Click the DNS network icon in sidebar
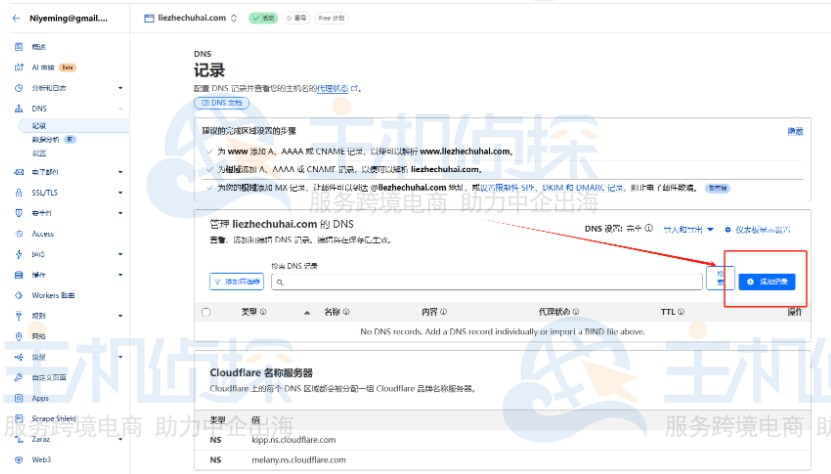 click(x=19, y=108)
